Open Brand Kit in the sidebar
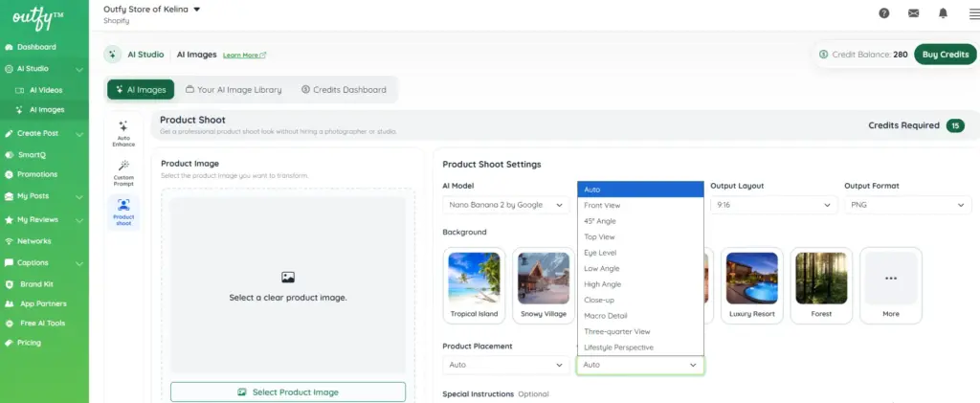Viewport: 980px width, 403px height. [x=36, y=284]
